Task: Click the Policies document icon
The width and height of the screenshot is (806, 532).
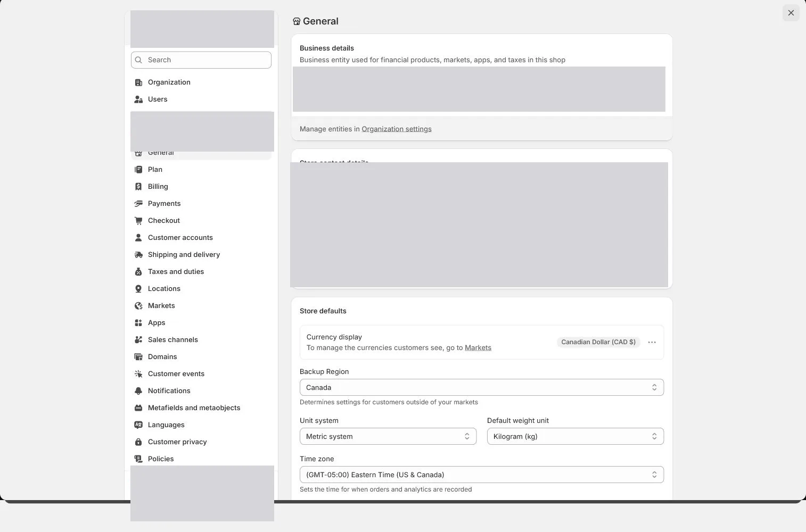Action: click(x=138, y=459)
